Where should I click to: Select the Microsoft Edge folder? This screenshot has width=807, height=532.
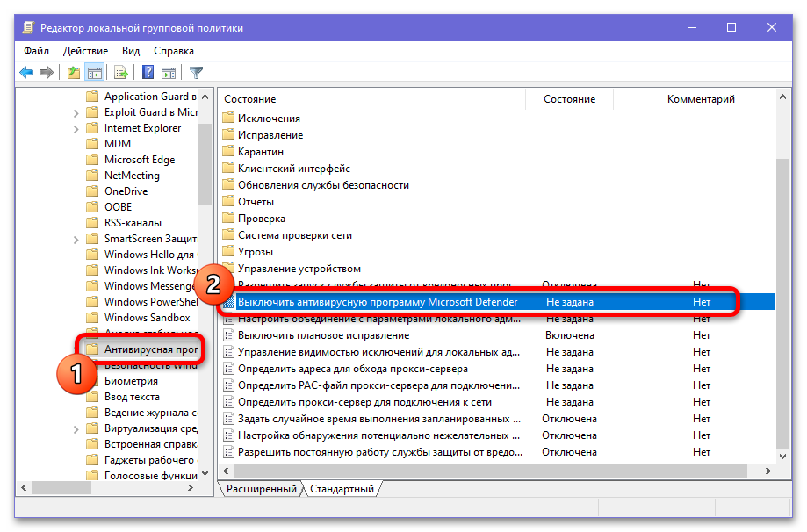point(131,160)
